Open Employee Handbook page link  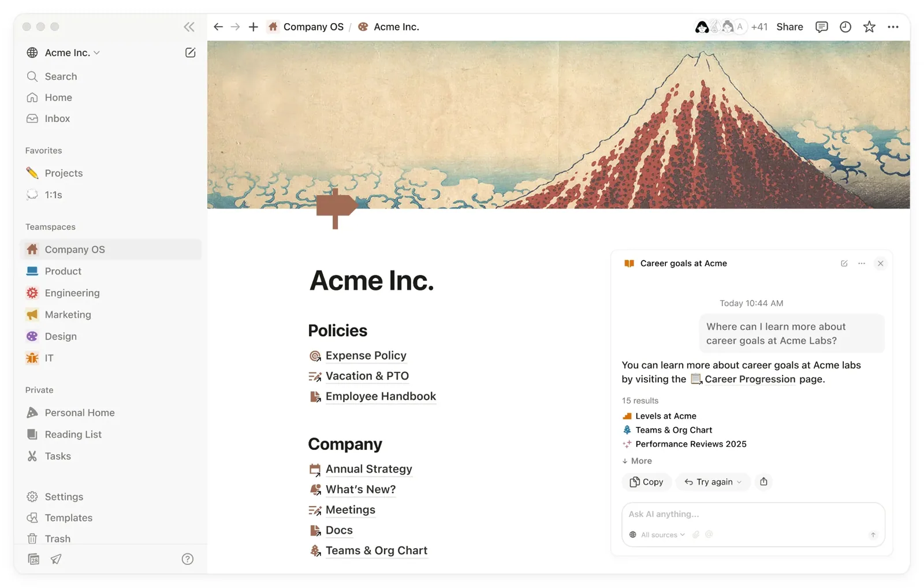[372, 396]
